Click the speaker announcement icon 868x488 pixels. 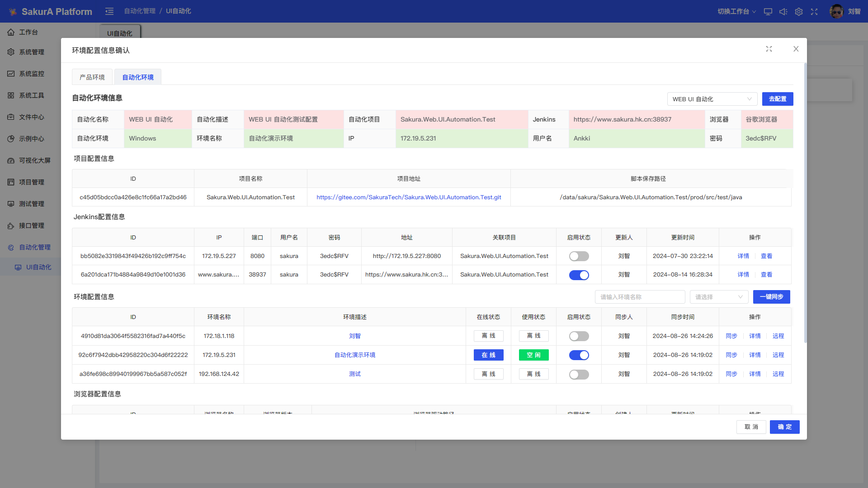(x=783, y=12)
